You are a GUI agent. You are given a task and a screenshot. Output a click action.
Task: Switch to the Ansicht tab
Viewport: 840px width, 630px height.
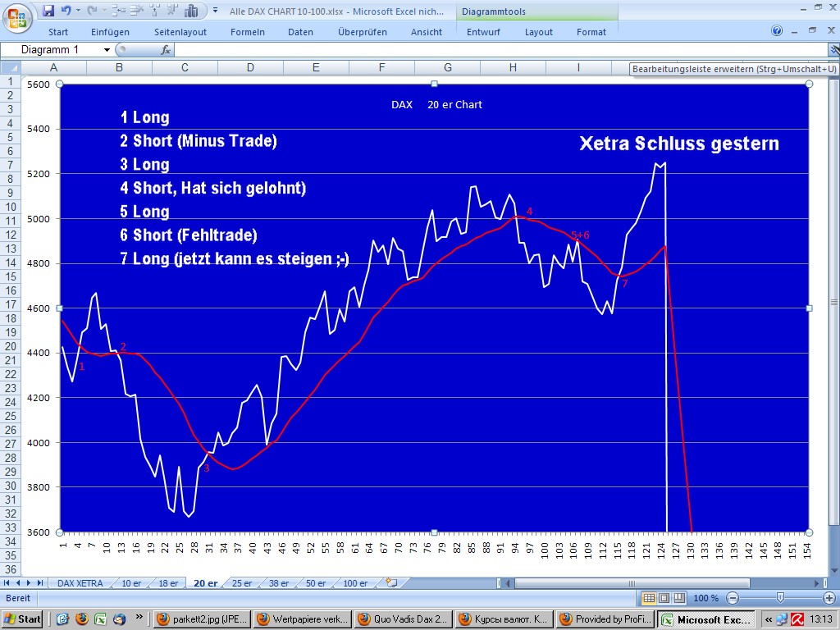[427, 32]
